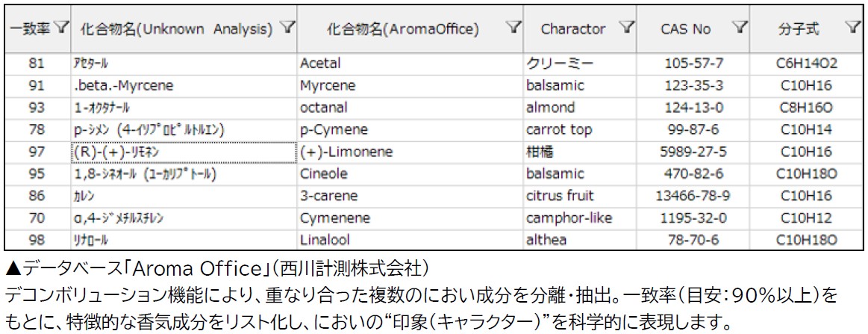Open filter icon on AromaOffice column

click(514, 27)
